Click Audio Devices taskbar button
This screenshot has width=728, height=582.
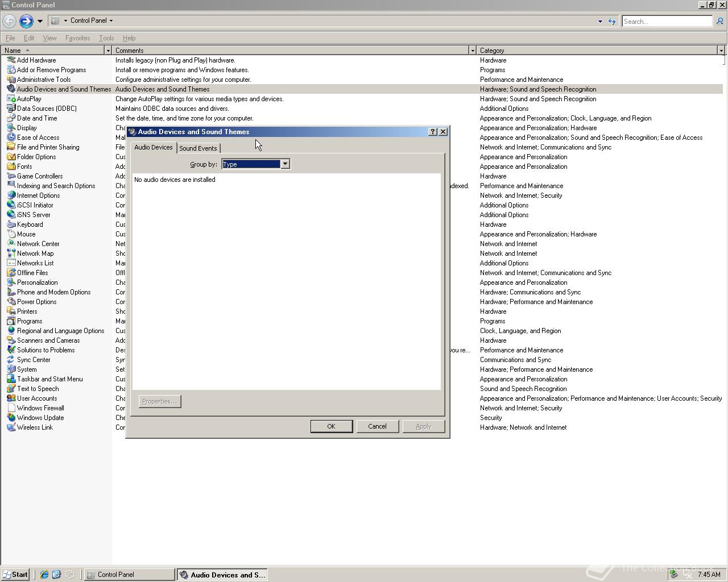click(x=223, y=575)
